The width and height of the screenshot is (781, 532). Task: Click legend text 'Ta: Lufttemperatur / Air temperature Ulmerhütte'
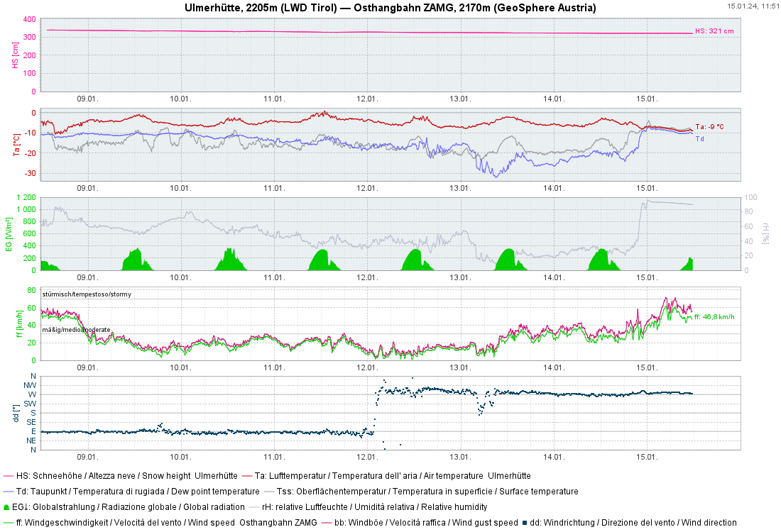click(393, 476)
